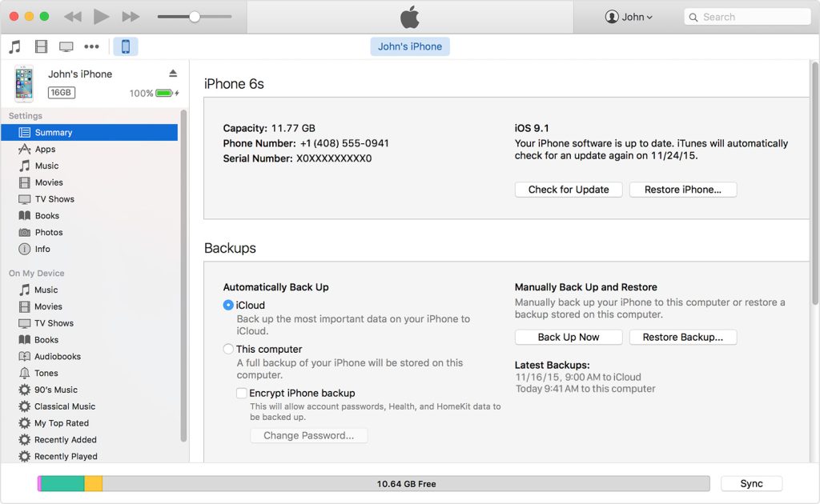The width and height of the screenshot is (820, 504).
Task: Click Back Up Now
Action: click(569, 337)
